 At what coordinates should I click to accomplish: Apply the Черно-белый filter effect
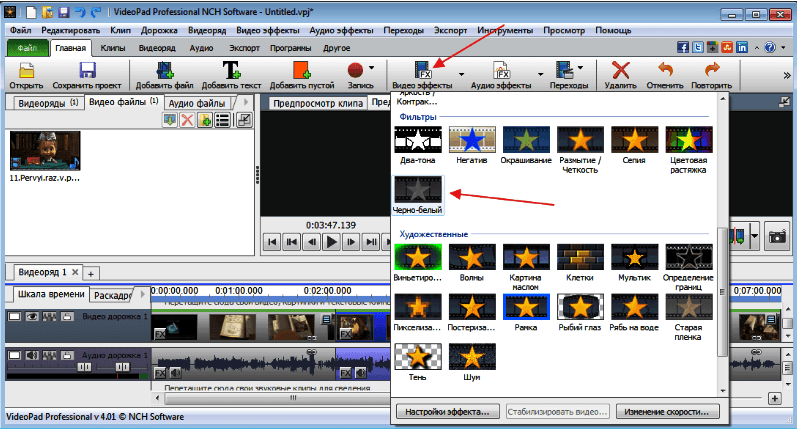tap(418, 195)
